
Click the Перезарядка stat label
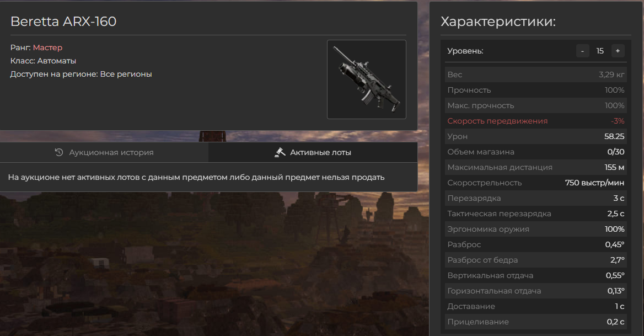pos(474,199)
